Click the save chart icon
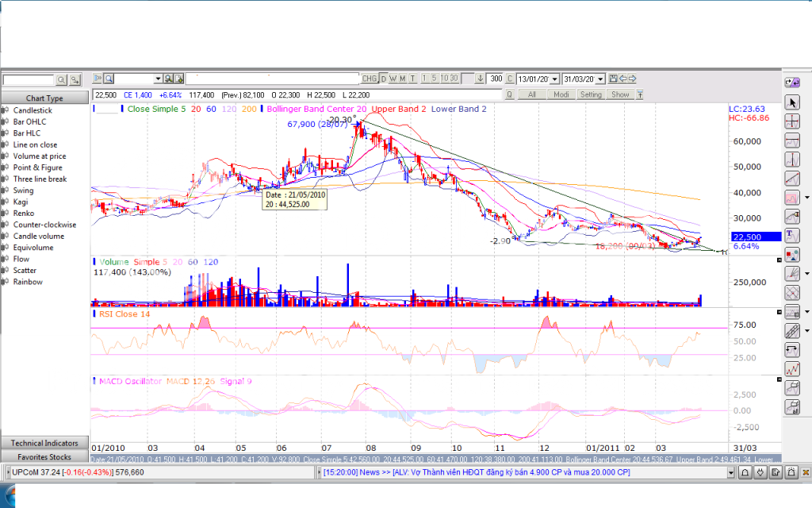 613,79
